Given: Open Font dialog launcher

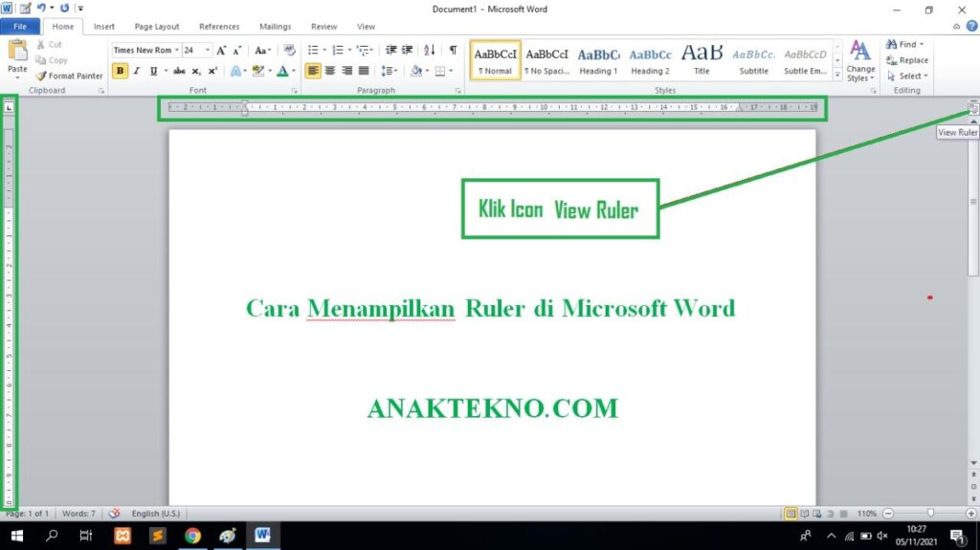Looking at the screenshot, I should 295,91.
